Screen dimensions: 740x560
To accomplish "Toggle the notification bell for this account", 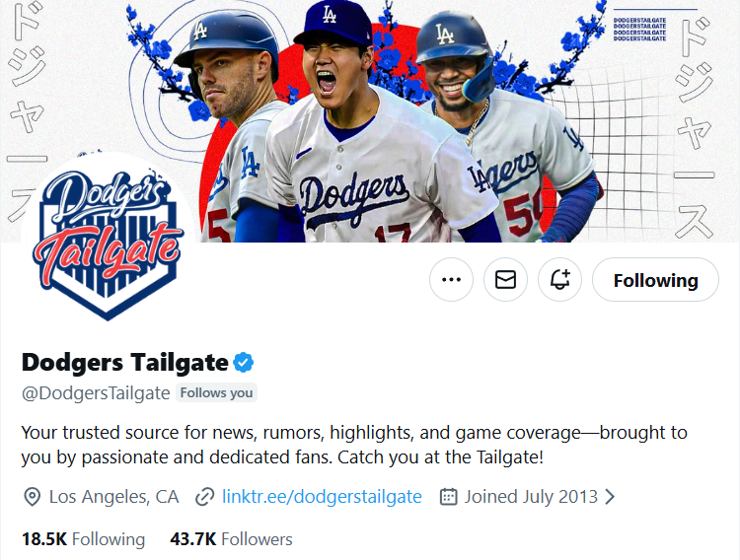I will click(x=559, y=280).
